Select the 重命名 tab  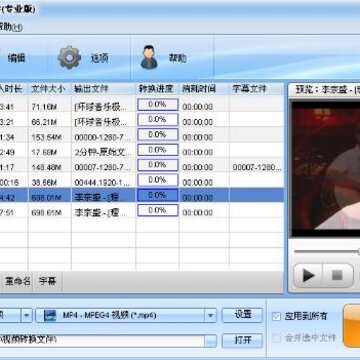tap(17, 281)
